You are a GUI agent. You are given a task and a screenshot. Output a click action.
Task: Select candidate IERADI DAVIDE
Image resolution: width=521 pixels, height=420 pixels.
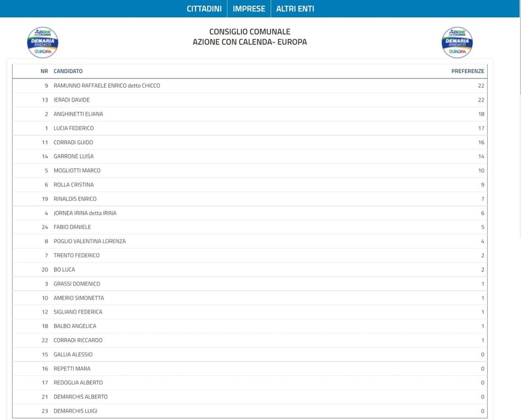click(x=72, y=100)
